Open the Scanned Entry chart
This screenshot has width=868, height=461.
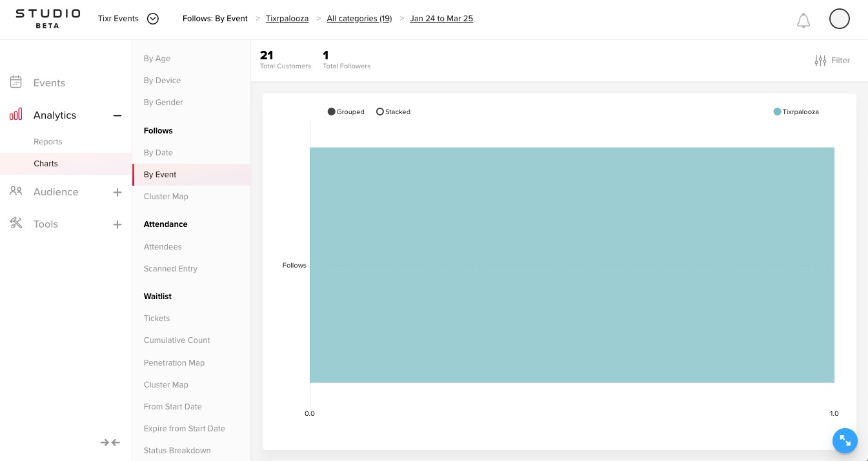point(170,269)
